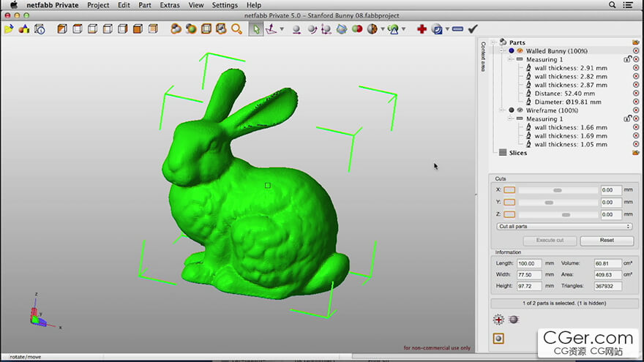Screen dimensions: 644x362
Task: Click the folder icon on the Parts row
Action: point(636,42)
